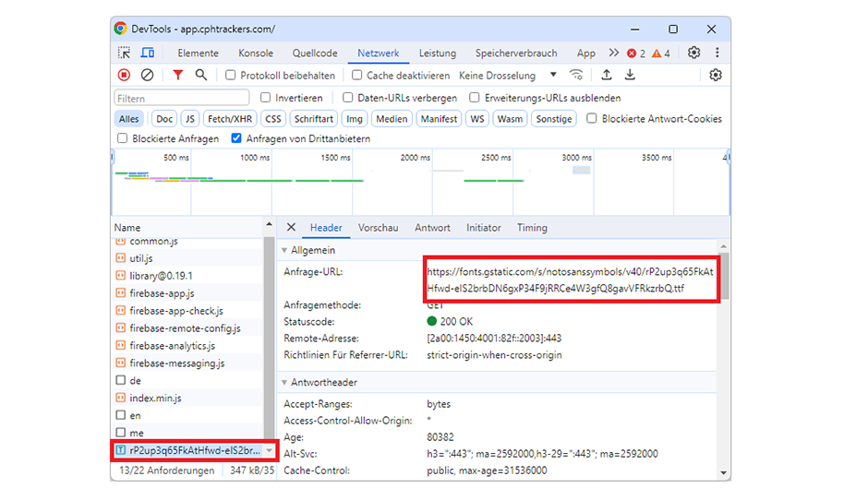Select firebase-app-check.js request
Image resolution: width=868 pixels, height=488 pixels.
pyautogui.click(x=187, y=310)
